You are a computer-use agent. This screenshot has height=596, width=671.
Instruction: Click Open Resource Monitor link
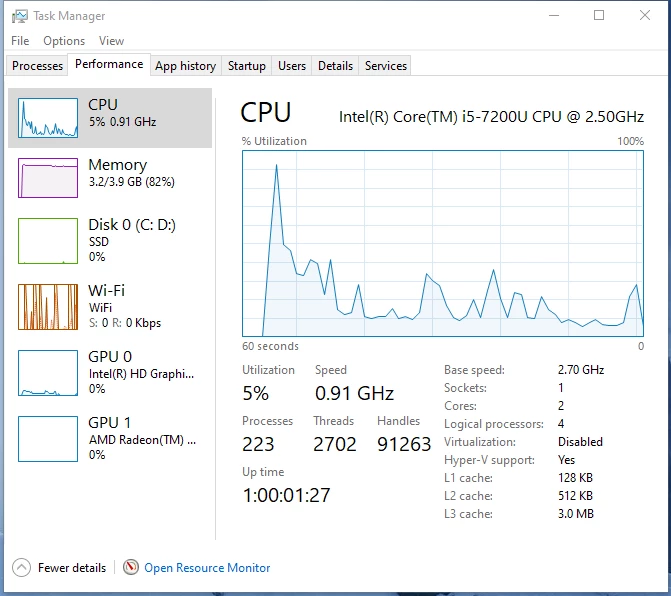click(x=207, y=567)
